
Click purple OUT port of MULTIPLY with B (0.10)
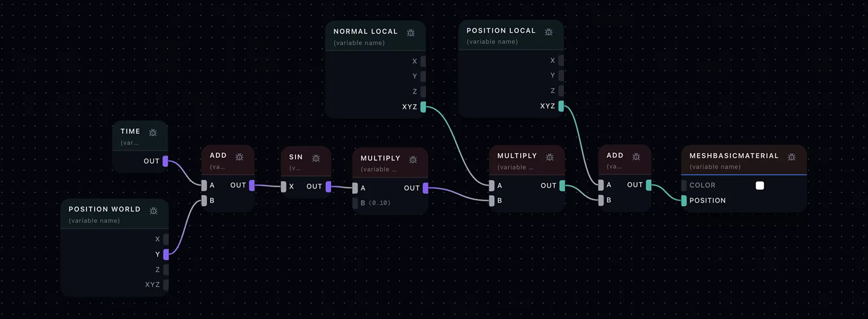(426, 188)
